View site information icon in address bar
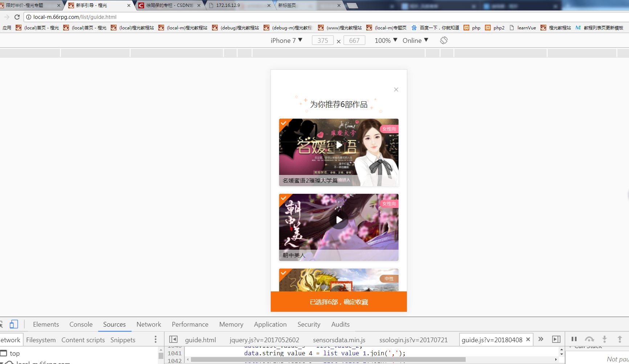This screenshot has height=364, width=629. (x=29, y=17)
